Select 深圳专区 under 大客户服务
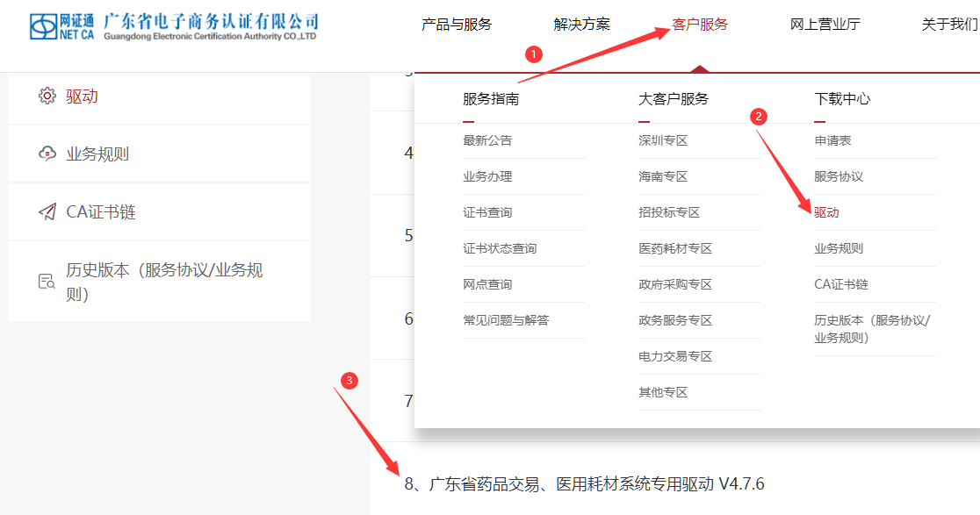Viewport: 980px width, 515px height. click(x=663, y=140)
